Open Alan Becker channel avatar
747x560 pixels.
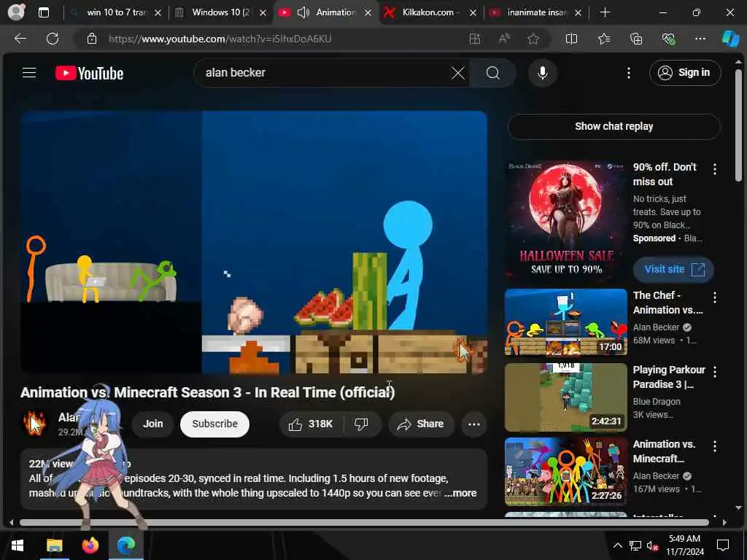pyautogui.click(x=34, y=424)
